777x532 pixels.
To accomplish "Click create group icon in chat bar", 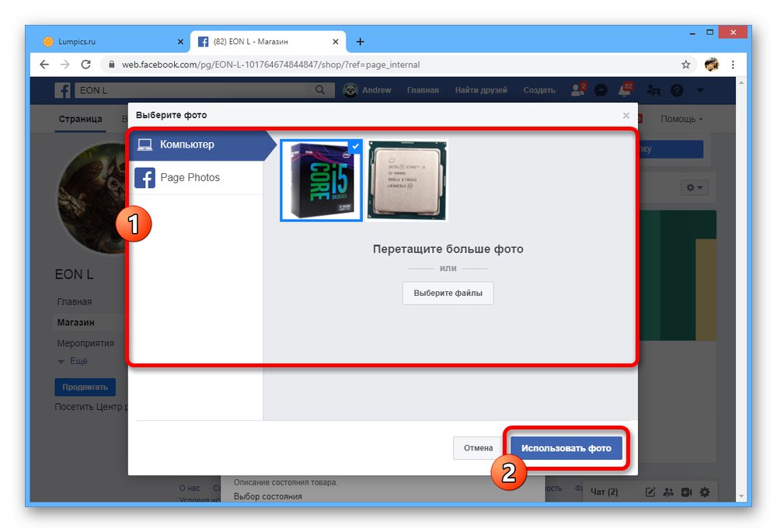I will (668, 492).
